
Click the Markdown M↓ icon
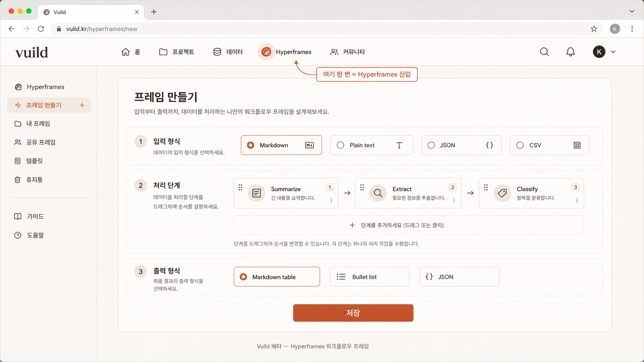[x=309, y=145]
